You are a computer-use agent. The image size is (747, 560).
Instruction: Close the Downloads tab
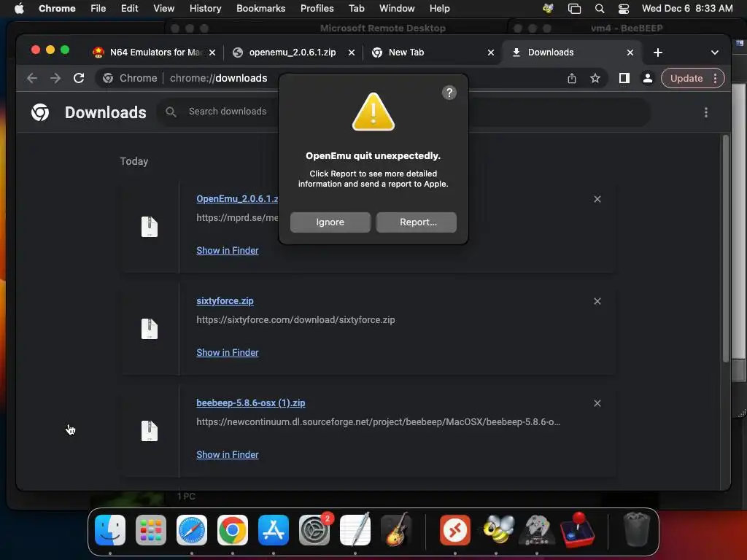click(630, 52)
